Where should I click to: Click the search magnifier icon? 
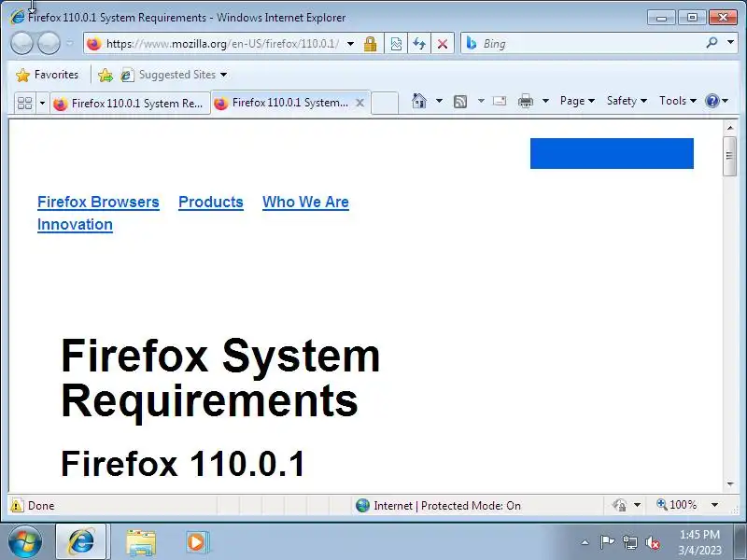712,43
